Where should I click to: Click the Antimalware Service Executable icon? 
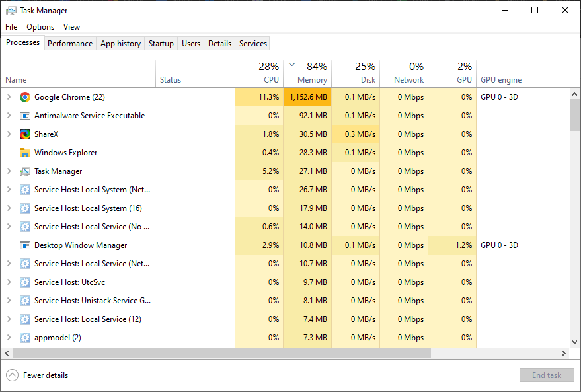(25, 116)
